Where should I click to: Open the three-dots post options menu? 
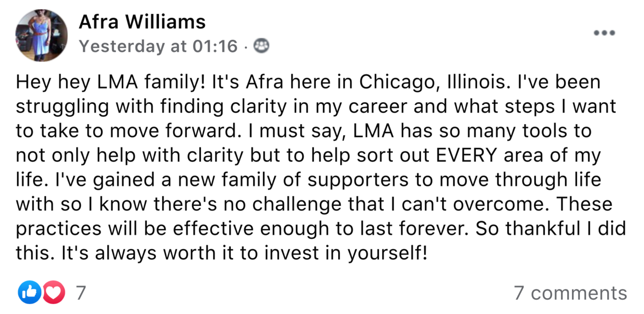[604, 33]
